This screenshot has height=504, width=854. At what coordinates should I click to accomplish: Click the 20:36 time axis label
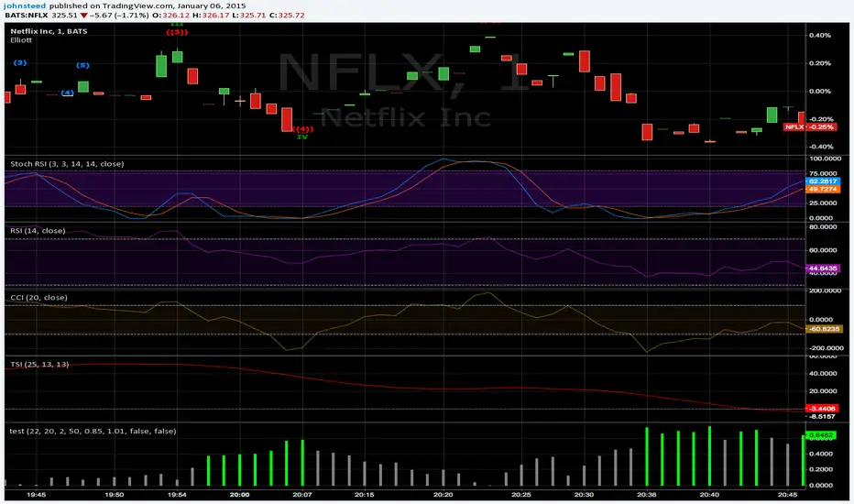pyautogui.click(x=647, y=495)
